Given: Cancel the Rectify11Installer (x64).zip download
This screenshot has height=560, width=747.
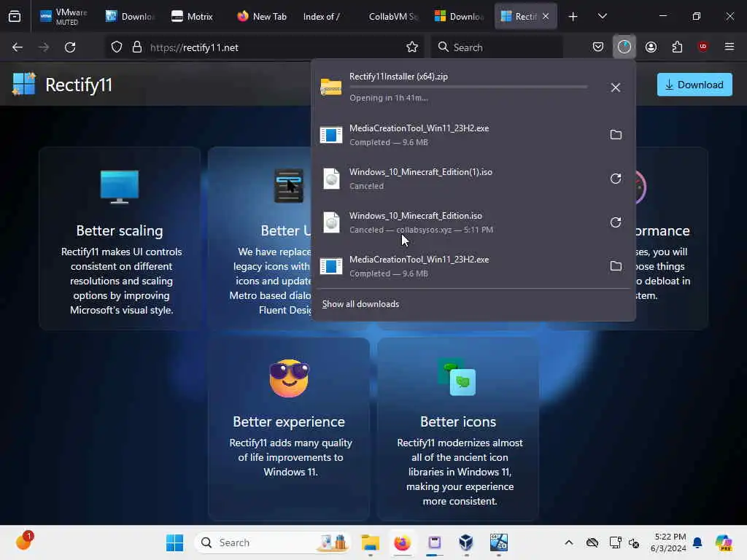Looking at the screenshot, I should pyautogui.click(x=616, y=87).
